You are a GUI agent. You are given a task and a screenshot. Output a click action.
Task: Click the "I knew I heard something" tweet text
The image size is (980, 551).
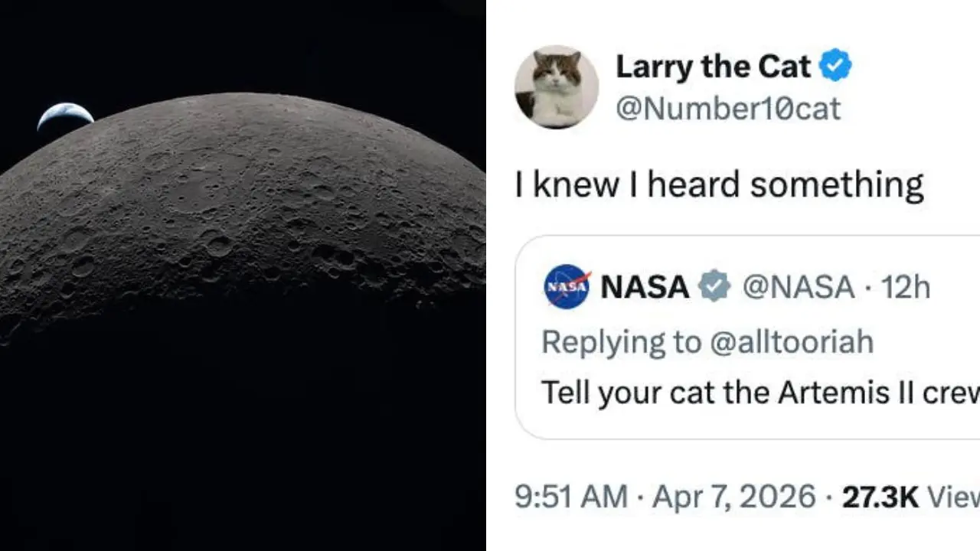(x=719, y=185)
